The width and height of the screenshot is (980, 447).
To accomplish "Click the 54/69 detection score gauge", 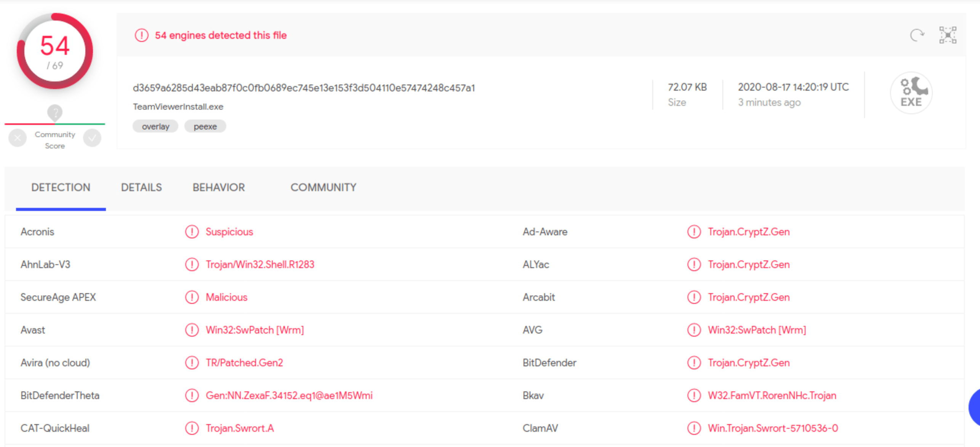I will [55, 51].
